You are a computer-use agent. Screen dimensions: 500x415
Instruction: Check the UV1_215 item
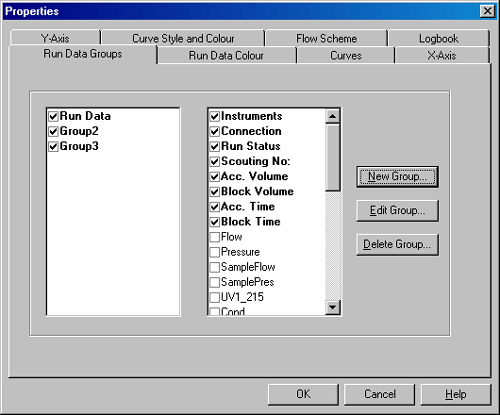(215, 297)
